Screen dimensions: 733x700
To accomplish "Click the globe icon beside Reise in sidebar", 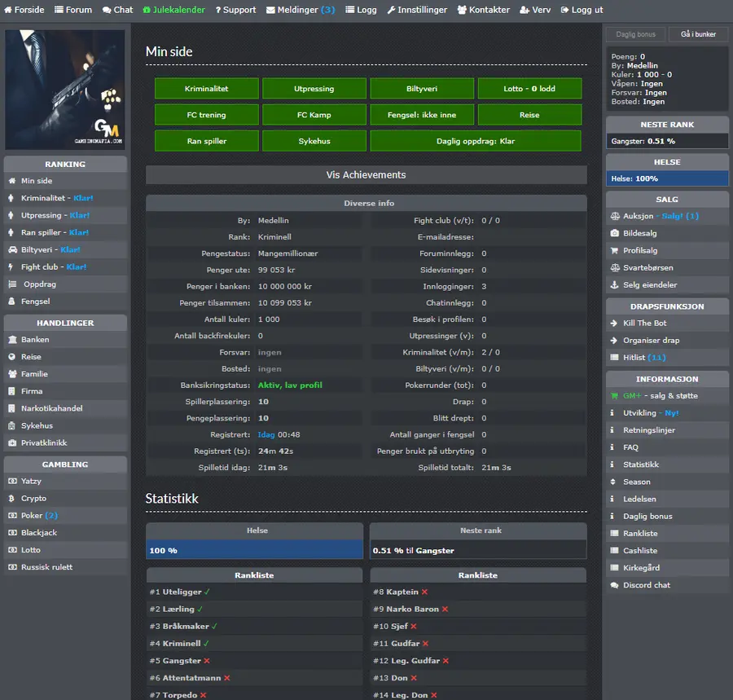I will tap(12, 357).
